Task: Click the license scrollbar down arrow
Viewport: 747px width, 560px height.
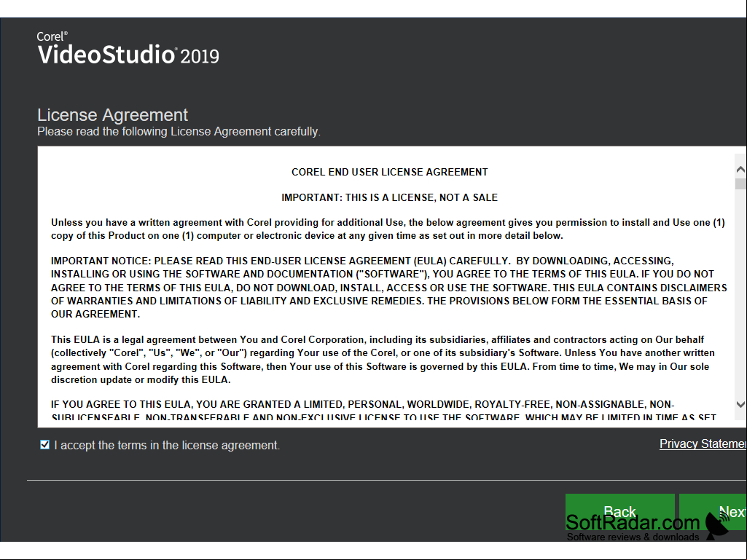Action: [x=740, y=404]
